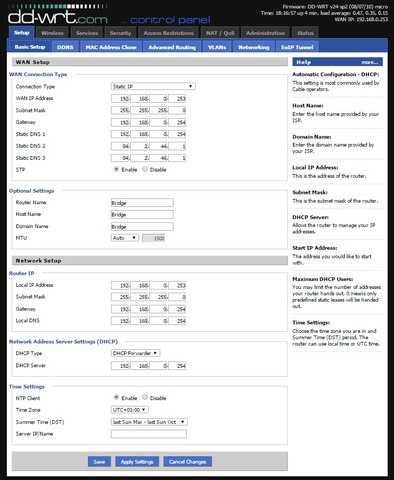Click WAN Subnet Mask last octet field
394x480 pixels.
coord(178,110)
